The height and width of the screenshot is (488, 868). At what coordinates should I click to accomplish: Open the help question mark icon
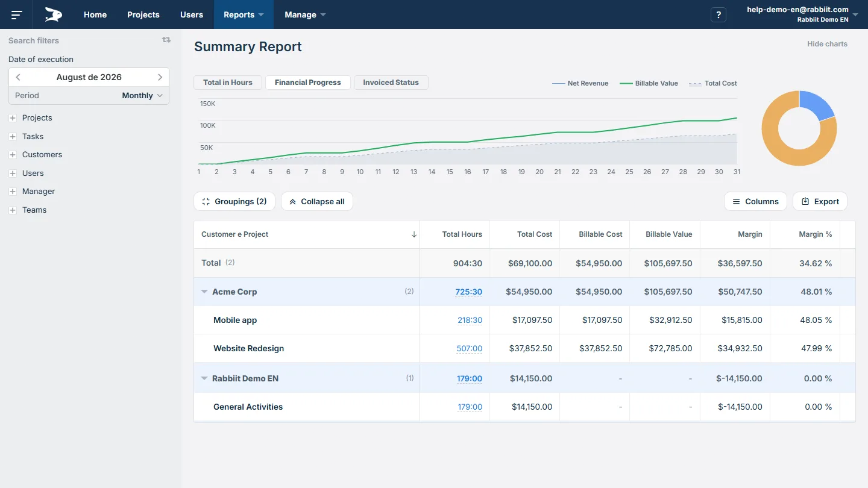tap(719, 15)
